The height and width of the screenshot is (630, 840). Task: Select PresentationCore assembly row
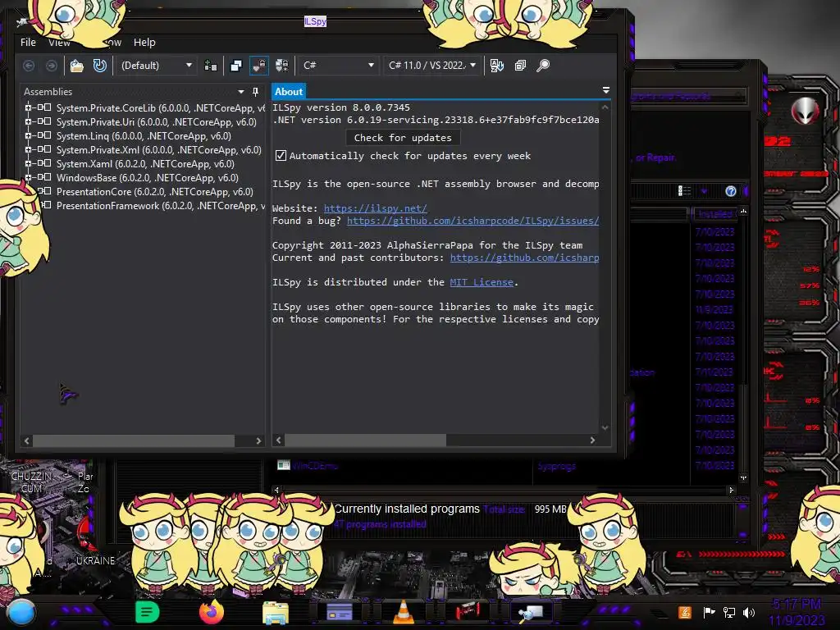[154, 192]
